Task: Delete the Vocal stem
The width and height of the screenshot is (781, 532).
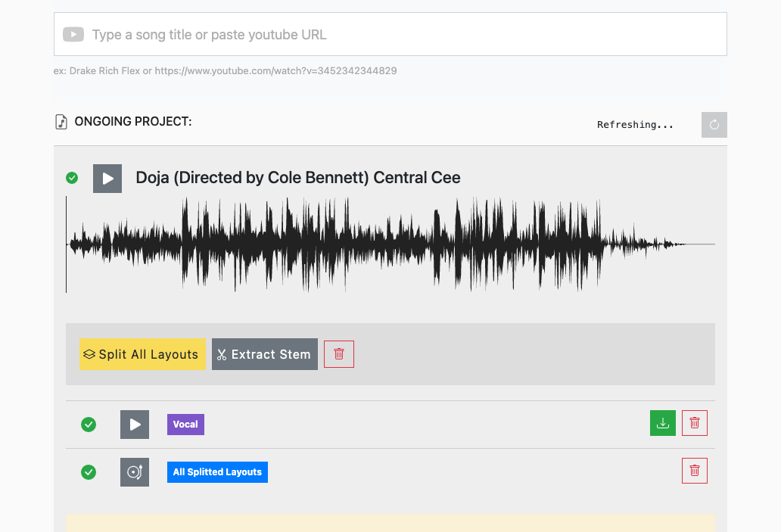Action: [x=694, y=423]
